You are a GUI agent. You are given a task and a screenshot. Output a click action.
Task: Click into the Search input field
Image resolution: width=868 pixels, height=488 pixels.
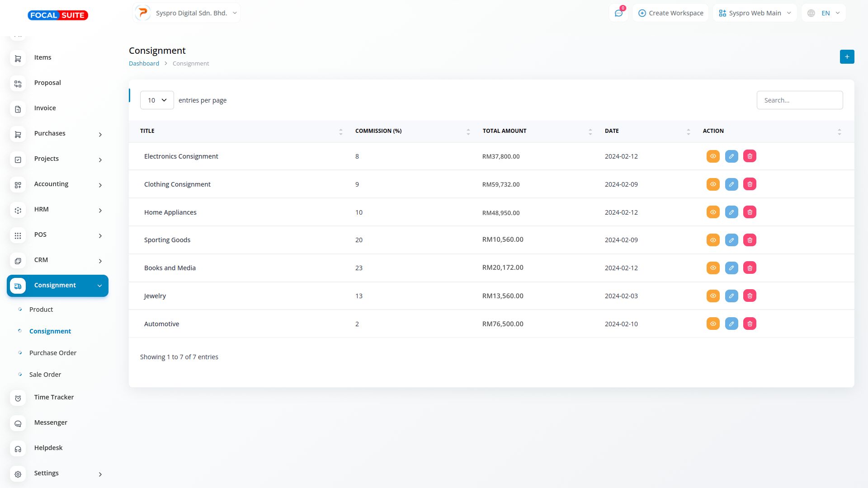tap(799, 100)
